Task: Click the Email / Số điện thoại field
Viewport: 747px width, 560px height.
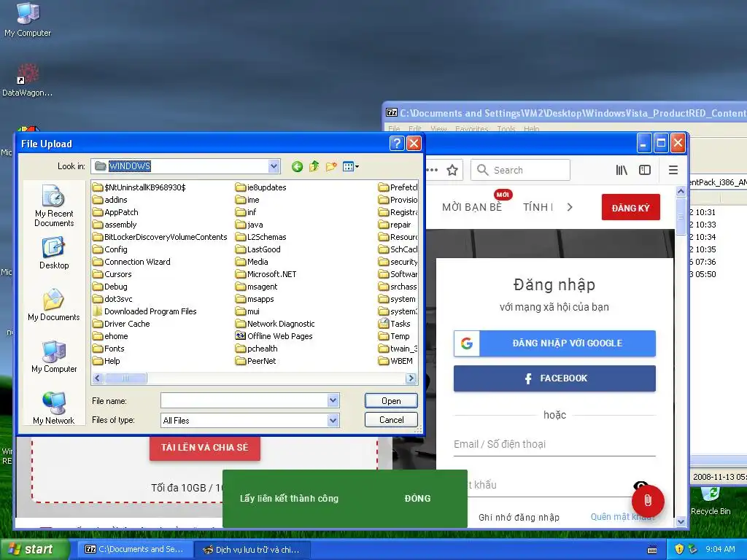Action: click(x=554, y=444)
